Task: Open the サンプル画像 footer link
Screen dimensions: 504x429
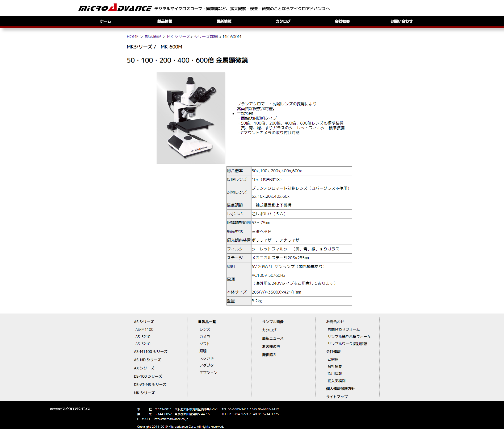Action: 273,322
